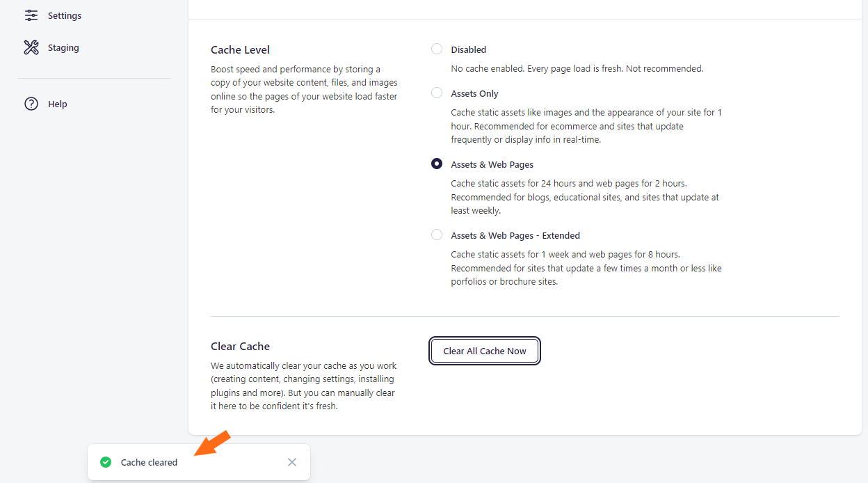Click the Help question mark icon
868x483 pixels.
click(x=31, y=103)
